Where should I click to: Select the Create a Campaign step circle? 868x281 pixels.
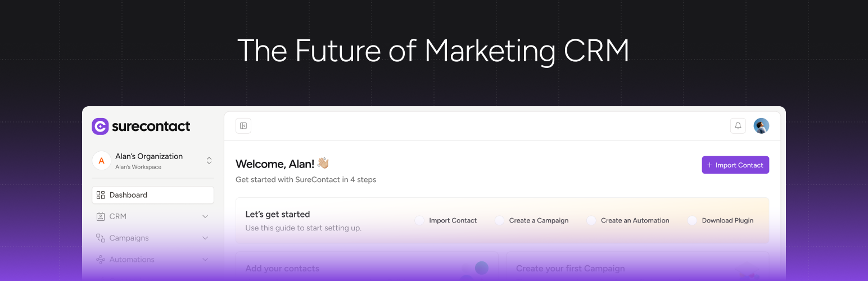click(499, 220)
